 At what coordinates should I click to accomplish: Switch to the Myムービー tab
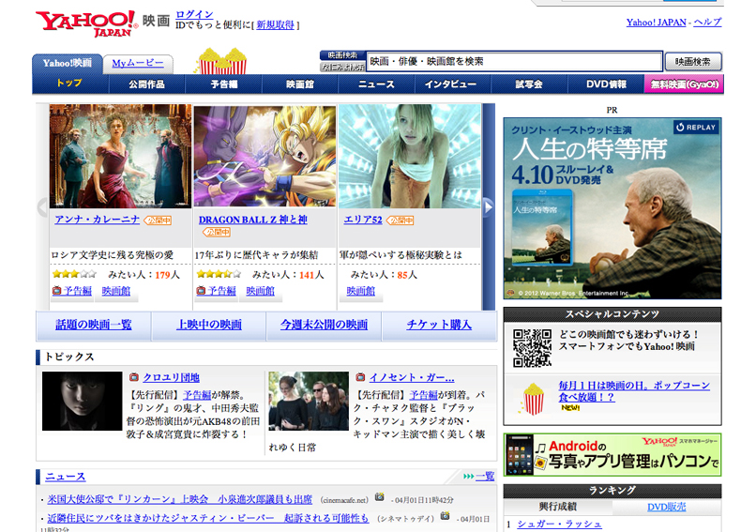pyautogui.click(x=138, y=64)
